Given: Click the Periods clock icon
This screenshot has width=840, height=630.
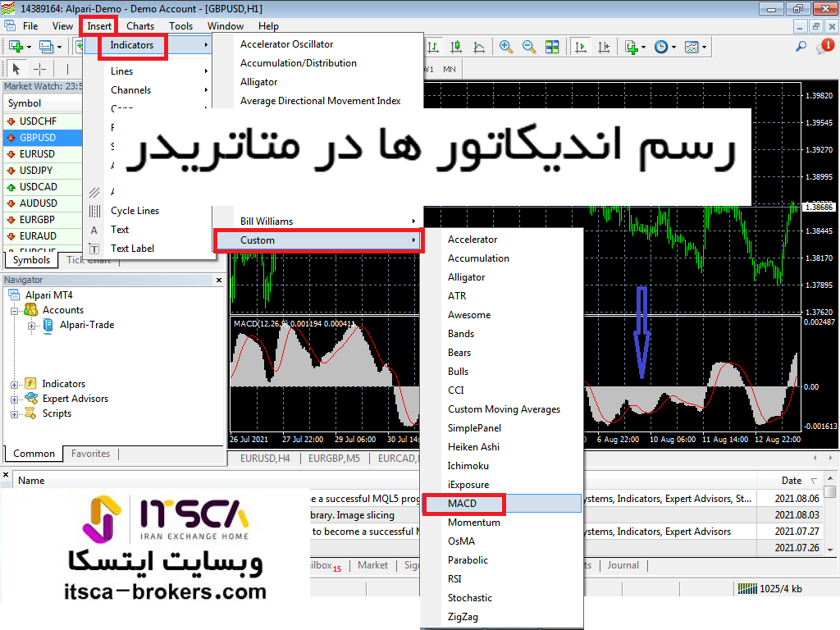Looking at the screenshot, I should pos(662,47).
